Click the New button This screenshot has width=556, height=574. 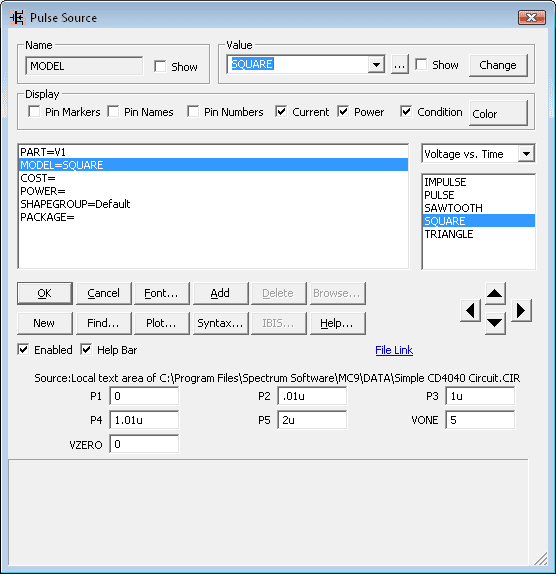click(45, 323)
